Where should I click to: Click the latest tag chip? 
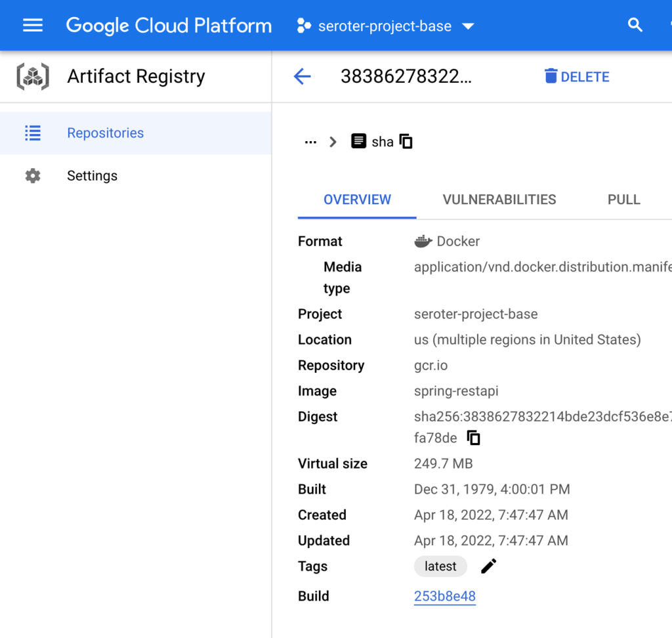[440, 566]
